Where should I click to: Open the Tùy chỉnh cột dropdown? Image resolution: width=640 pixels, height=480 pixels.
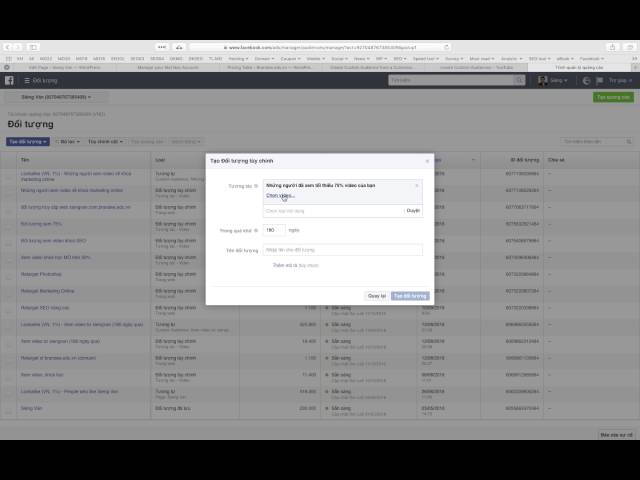[105, 142]
